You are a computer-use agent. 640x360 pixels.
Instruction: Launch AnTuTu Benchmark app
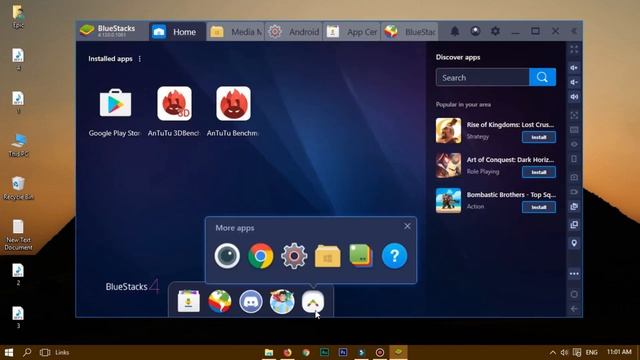tap(233, 103)
